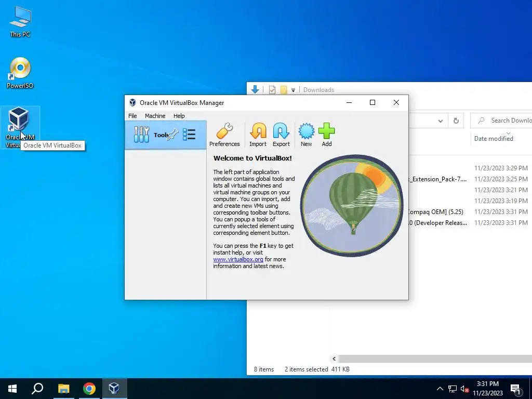Open File Explorer from the taskbar
The width and height of the screenshot is (532, 399).
[x=63, y=389]
